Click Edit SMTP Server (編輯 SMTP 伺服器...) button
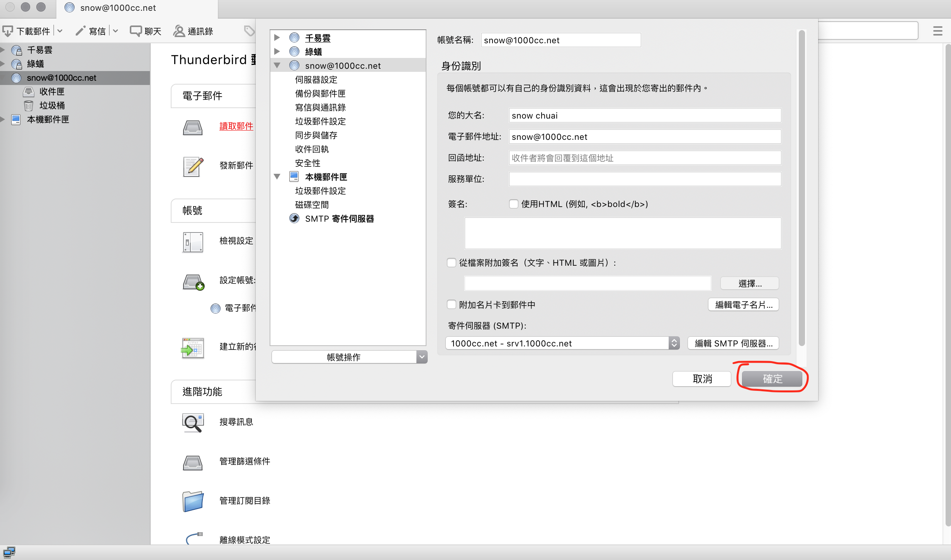The image size is (951, 560). point(733,343)
